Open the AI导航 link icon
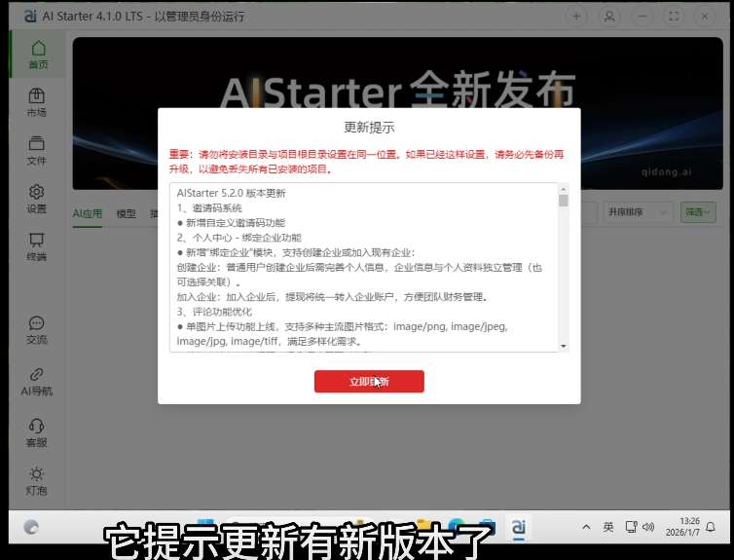 37,382
